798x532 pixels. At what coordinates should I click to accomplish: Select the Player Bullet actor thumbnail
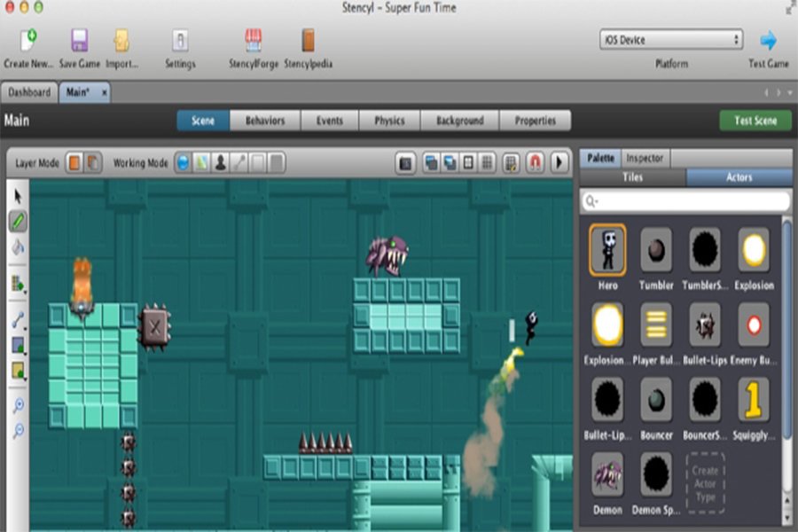[656, 325]
